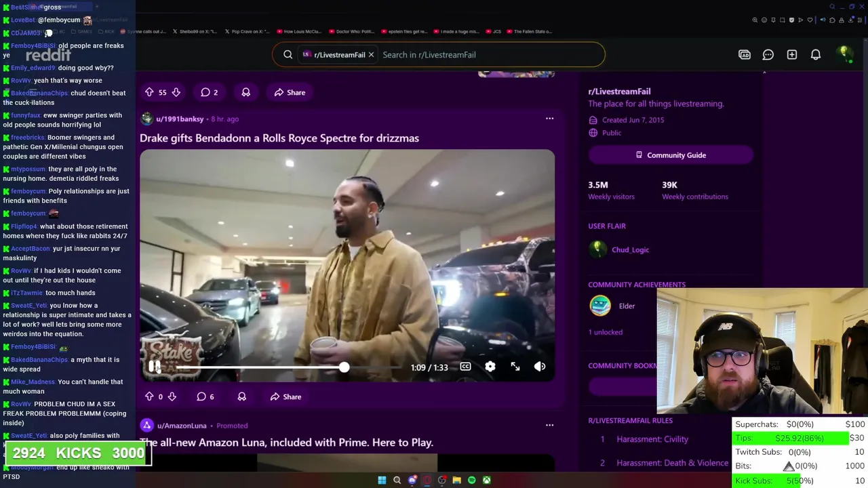Image resolution: width=868 pixels, height=488 pixels.
Task: Open Spotify from the taskbar
Action: 472,480
